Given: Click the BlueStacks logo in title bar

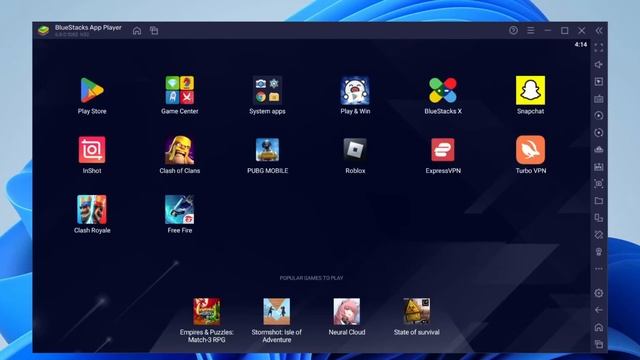Looking at the screenshot, I should [x=43, y=30].
